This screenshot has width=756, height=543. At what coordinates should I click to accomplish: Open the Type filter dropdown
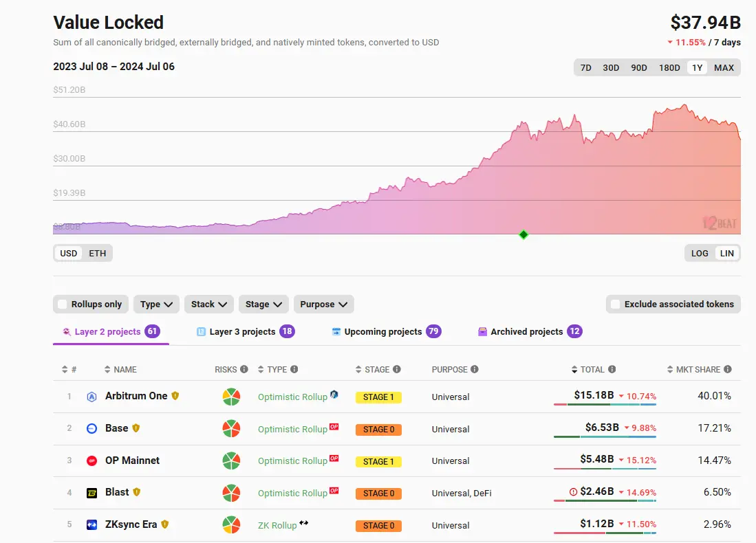(156, 304)
